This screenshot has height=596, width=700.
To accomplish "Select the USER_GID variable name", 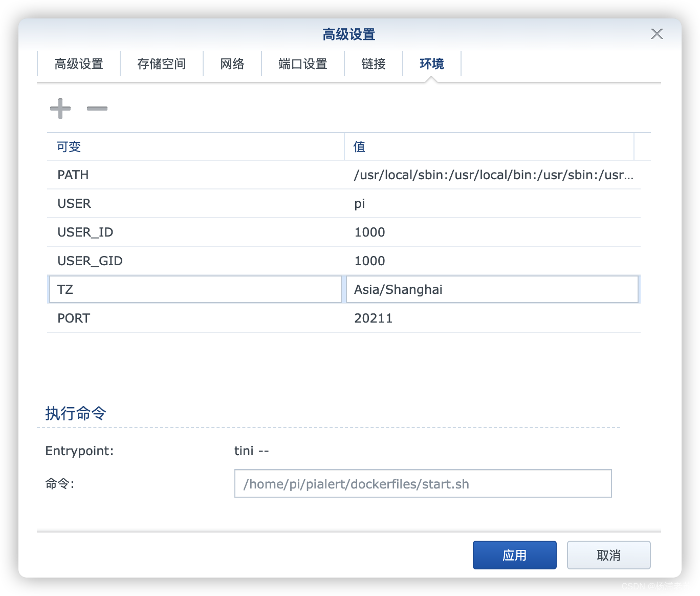I will click(x=90, y=261).
